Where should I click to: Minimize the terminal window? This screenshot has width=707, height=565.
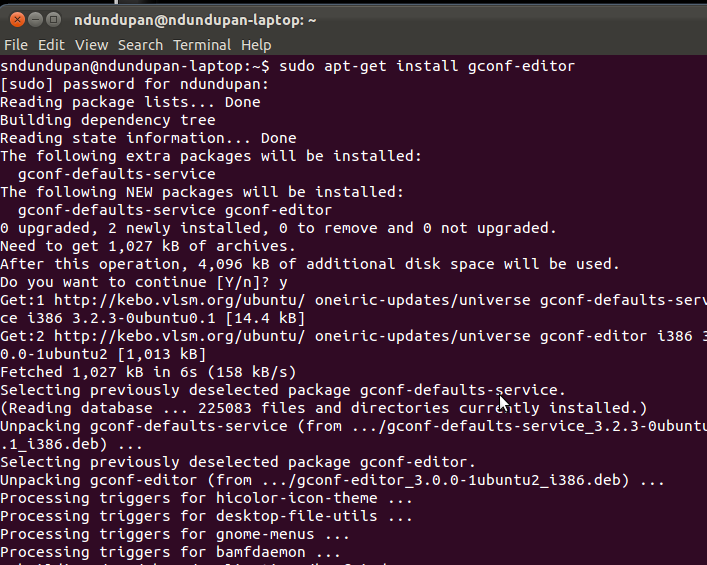coord(36,19)
